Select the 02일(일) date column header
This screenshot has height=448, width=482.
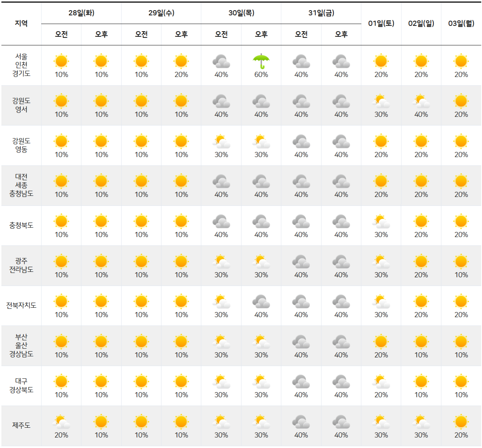pyautogui.click(x=421, y=24)
